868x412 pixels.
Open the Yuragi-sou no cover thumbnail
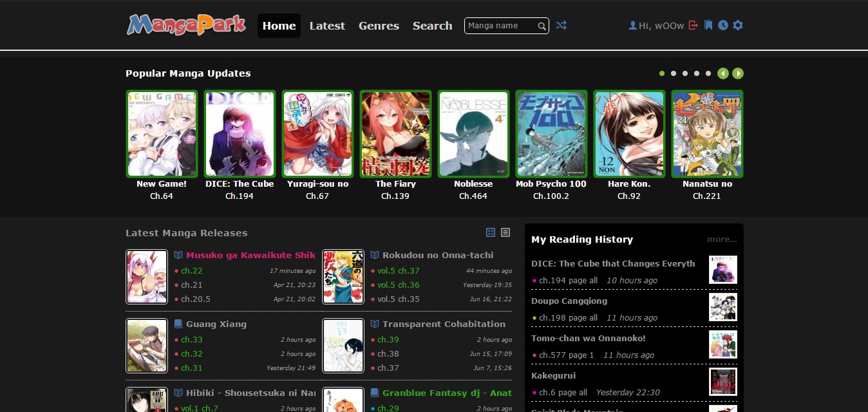tap(317, 133)
